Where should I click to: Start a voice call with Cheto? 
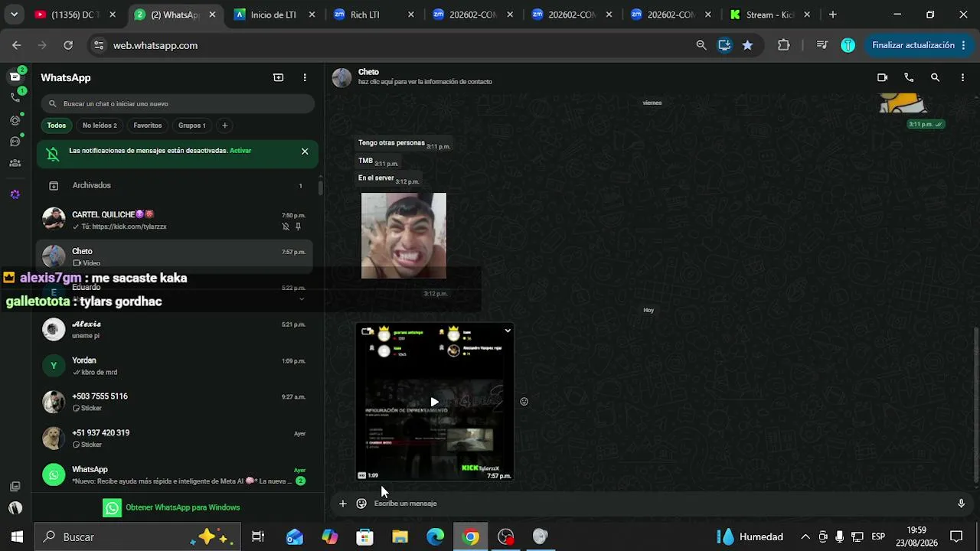pyautogui.click(x=909, y=77)
